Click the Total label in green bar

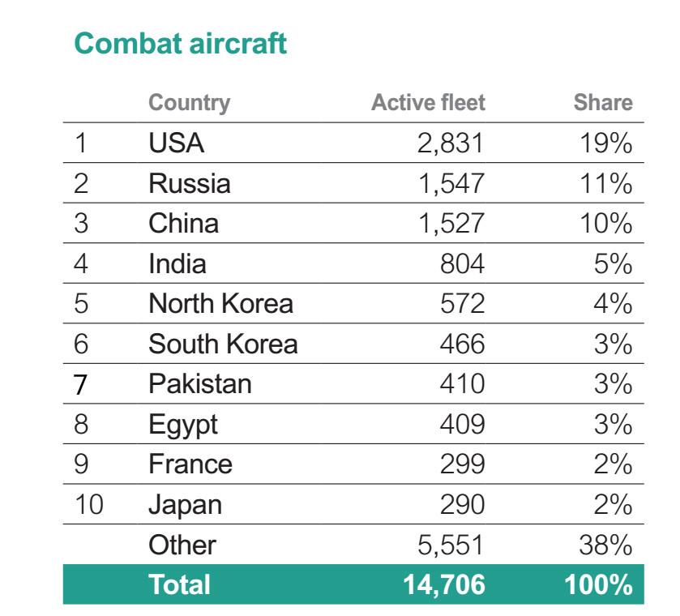click(180, 584)
